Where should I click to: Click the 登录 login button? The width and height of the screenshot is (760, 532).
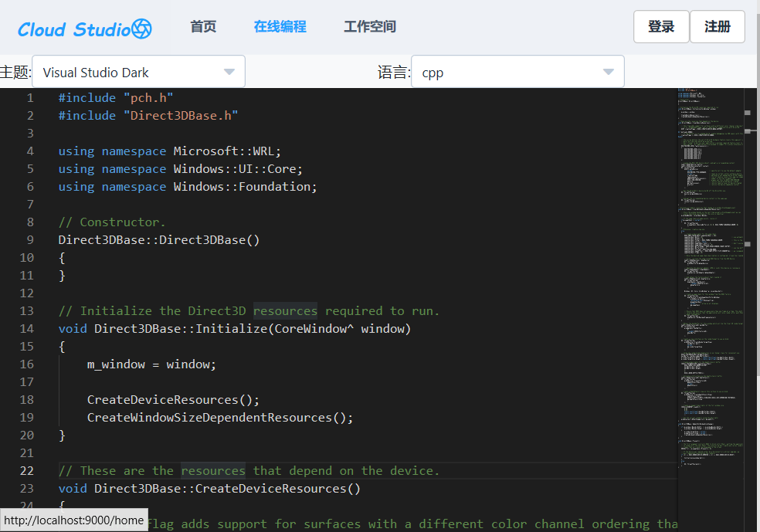(661, 27)
